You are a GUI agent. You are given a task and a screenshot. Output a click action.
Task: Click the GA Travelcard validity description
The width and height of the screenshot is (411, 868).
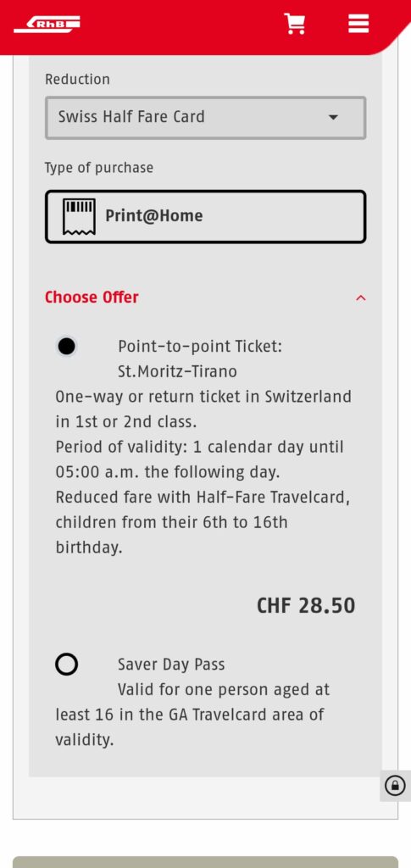(192, 715)
